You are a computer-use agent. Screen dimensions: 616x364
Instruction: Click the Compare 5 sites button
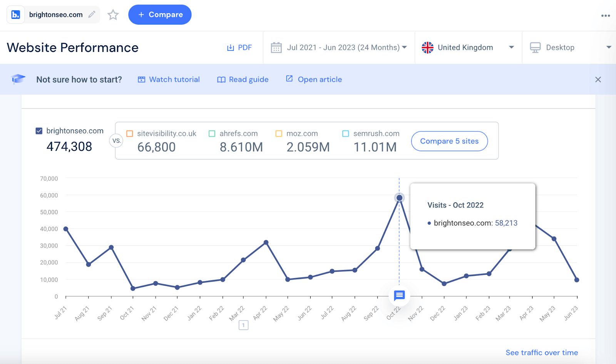tap(449, 141)
